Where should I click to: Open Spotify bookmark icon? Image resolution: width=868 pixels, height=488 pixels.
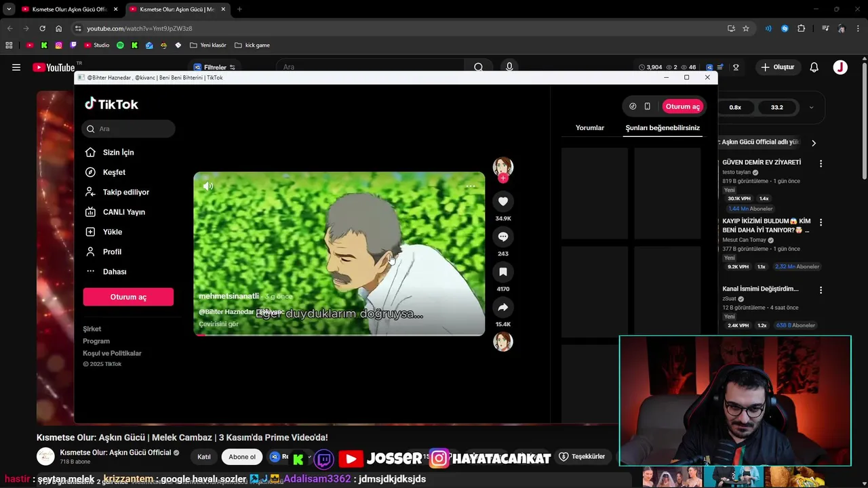[x=120, y=45]
